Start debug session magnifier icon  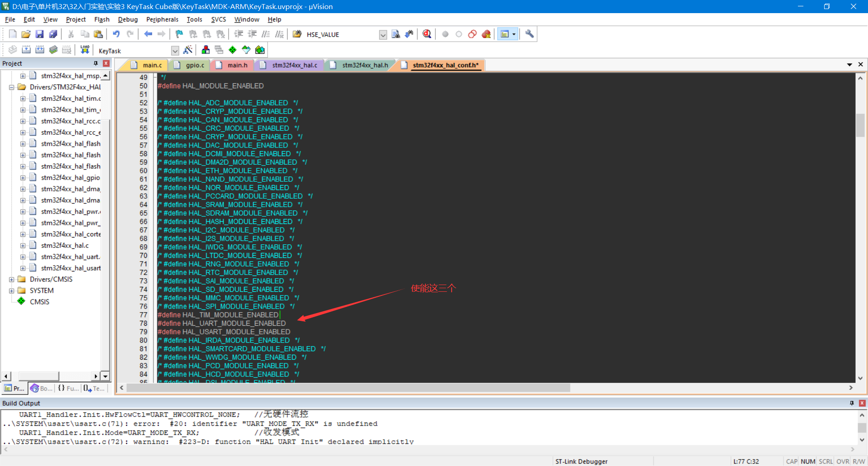pyautogui.click(x=427, y=34)
